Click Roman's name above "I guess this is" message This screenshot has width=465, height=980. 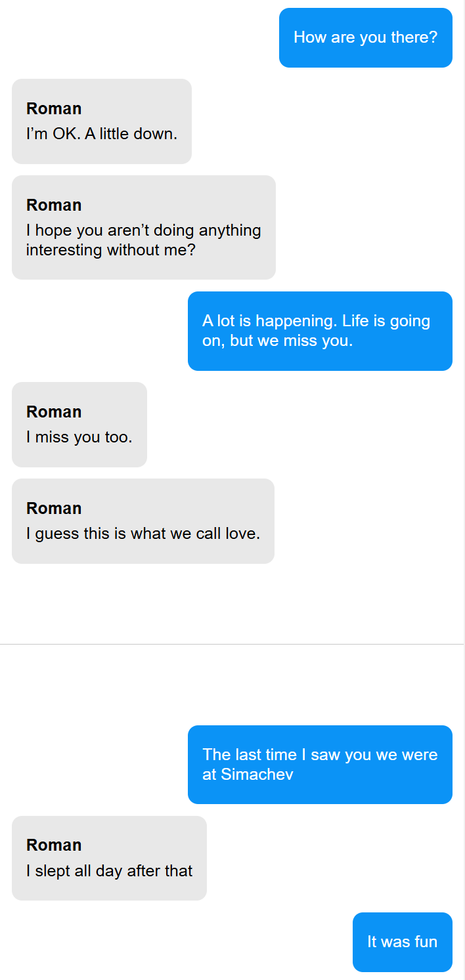[x=54, y=509]
